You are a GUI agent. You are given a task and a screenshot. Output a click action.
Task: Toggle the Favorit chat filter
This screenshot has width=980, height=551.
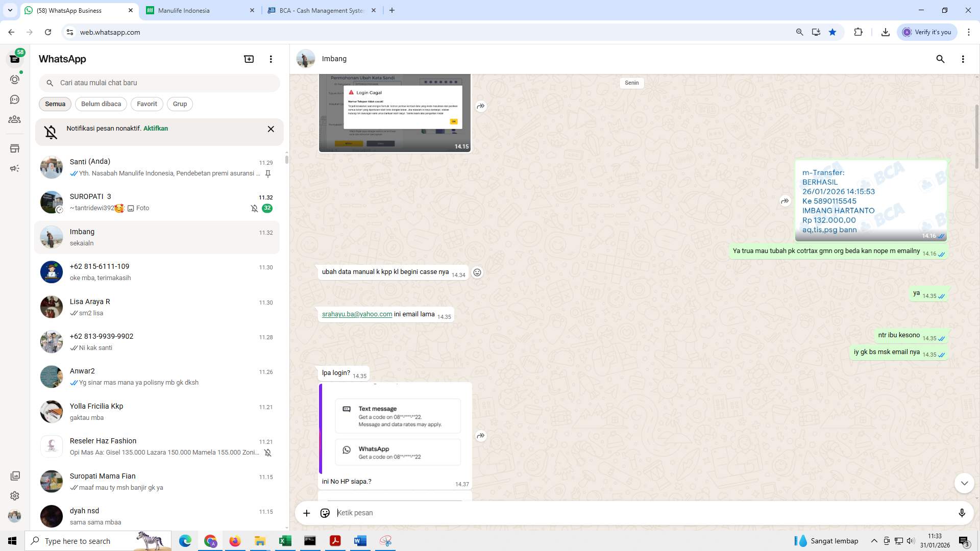coord(146,104)
